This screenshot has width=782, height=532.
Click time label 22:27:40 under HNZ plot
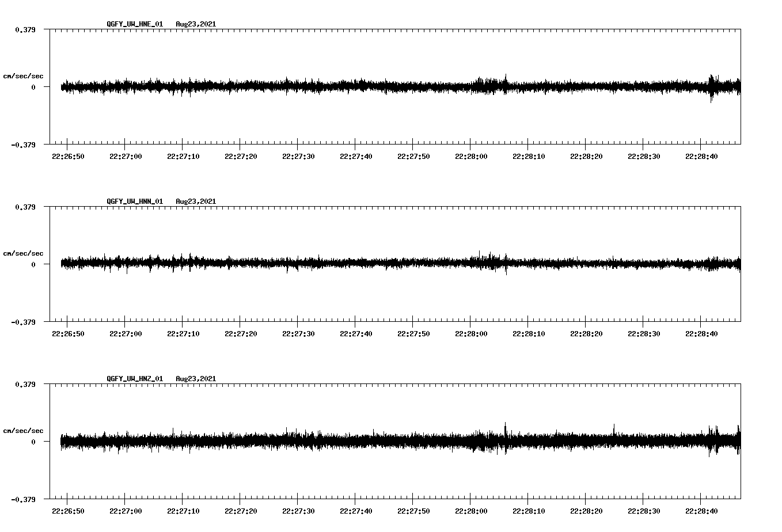(x=356, y=511)
